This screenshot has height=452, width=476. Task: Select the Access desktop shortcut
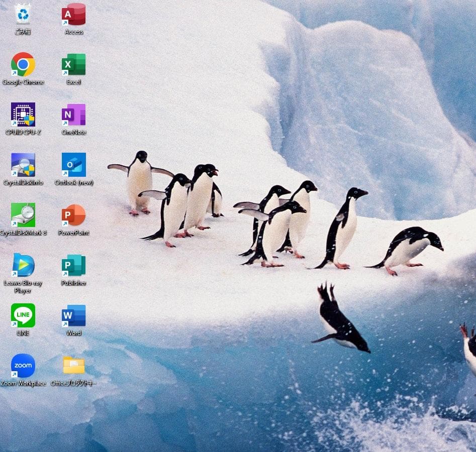pyautogui.click(x=73, y=14)
